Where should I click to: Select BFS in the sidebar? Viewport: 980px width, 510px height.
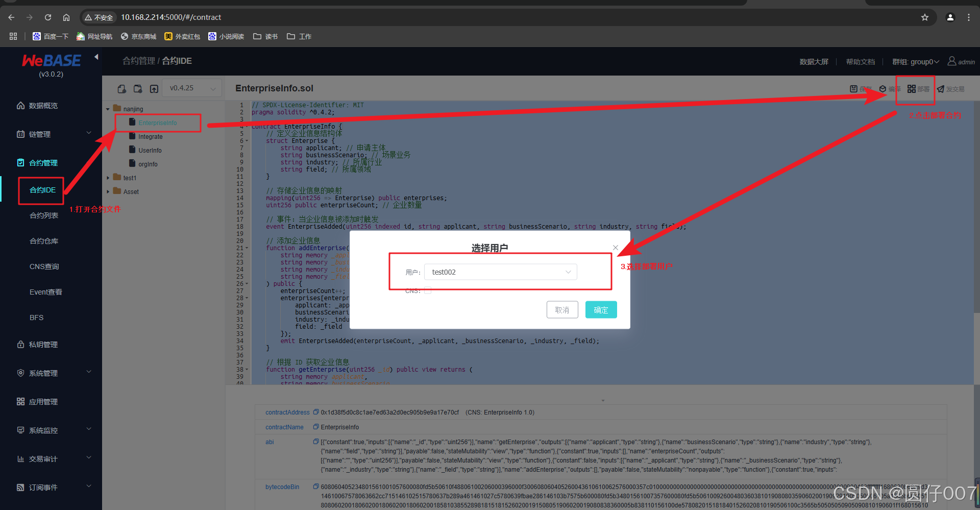(36, 318)
